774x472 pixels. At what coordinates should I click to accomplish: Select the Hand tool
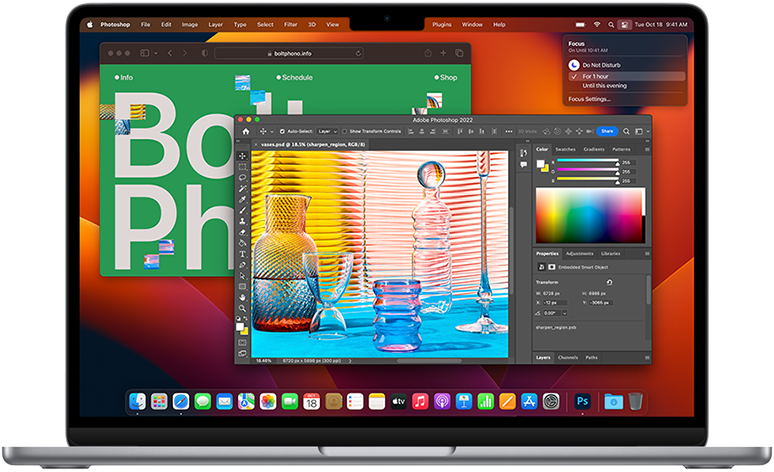tap(242, 297)
